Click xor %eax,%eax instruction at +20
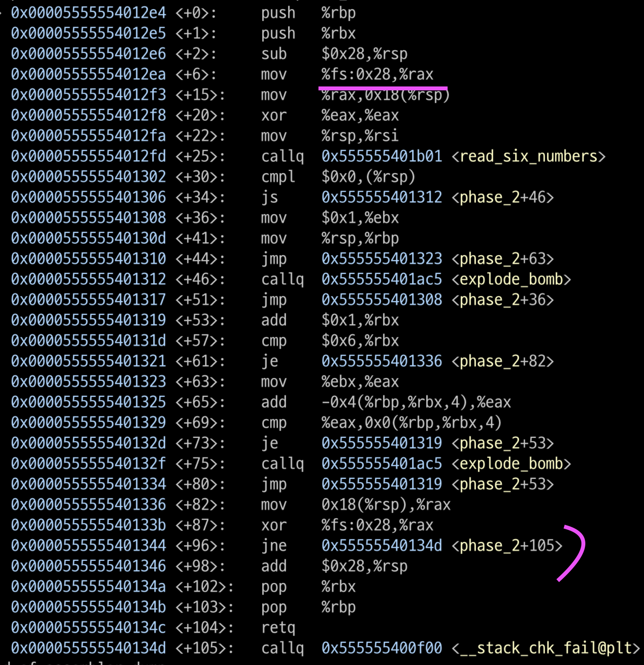Viewport: 644px width, 665px height. 330,115
